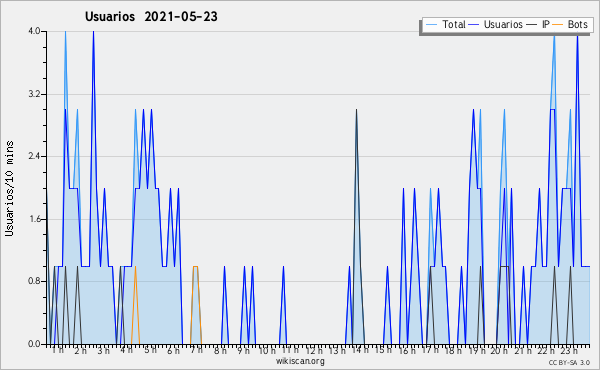Click the x-axis label '14 h'
Viewport: 600px width, 370px height.
(360, 350)
